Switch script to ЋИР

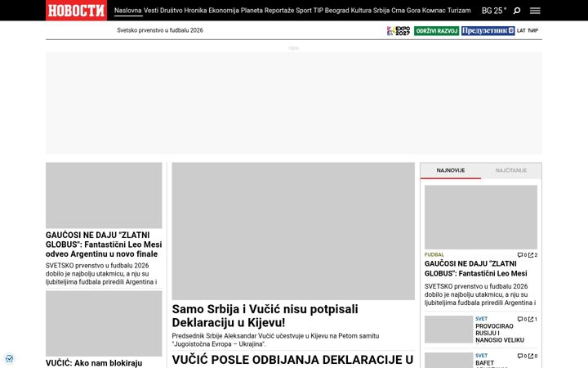(x=532, y=31)
